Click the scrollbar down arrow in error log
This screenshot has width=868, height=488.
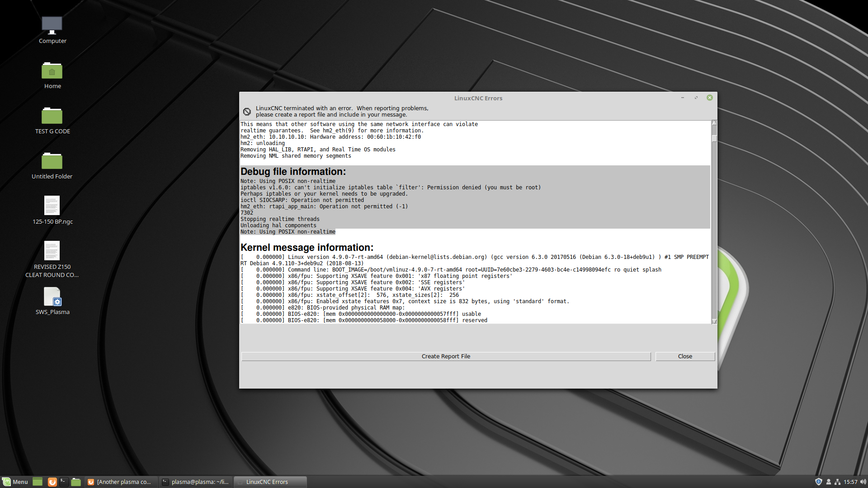(x=714, y=321)
